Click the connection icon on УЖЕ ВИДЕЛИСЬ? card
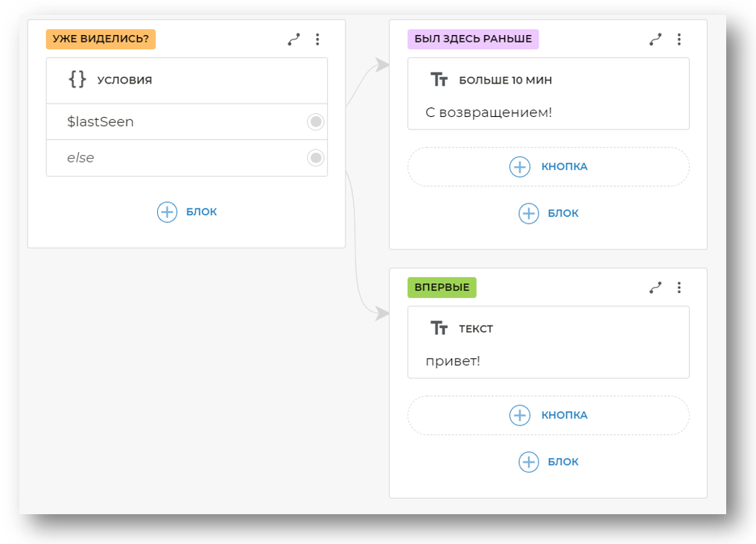 [x=293, y=39]
